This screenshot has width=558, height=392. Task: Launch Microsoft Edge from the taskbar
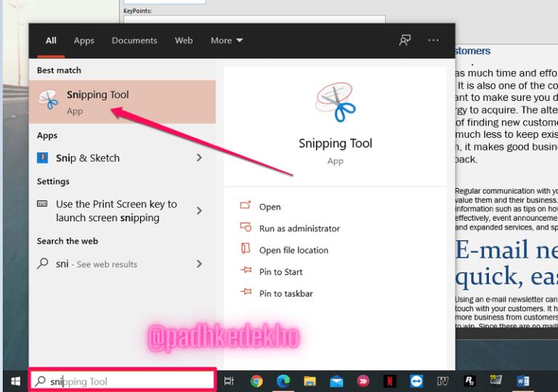point(283,381)
